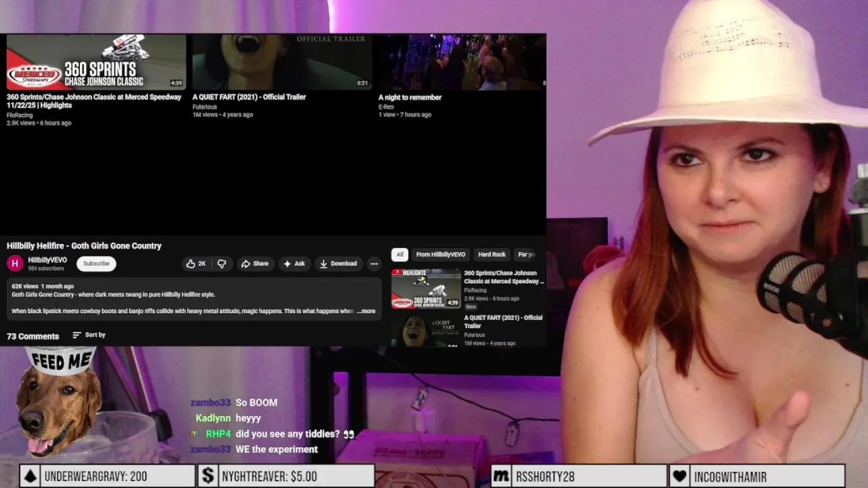868x488 pixels.
Task: Select the All filter chip
Action: (399, 254)
